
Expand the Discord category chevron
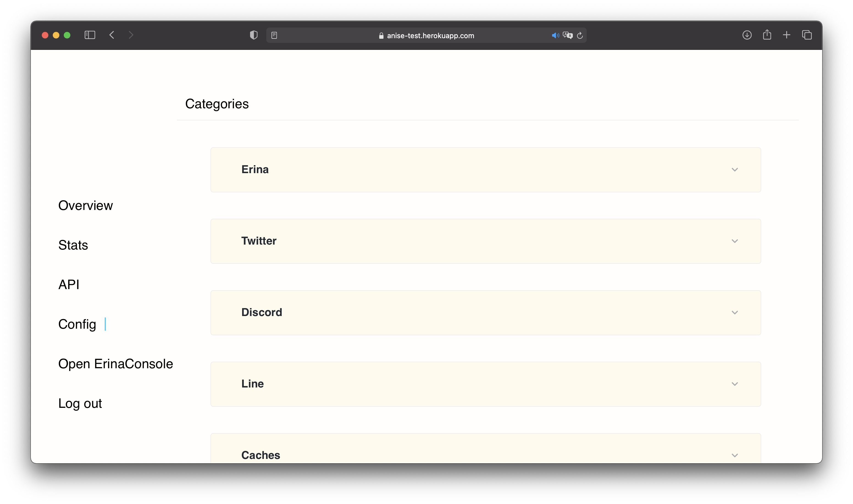[x=735, y=312]
